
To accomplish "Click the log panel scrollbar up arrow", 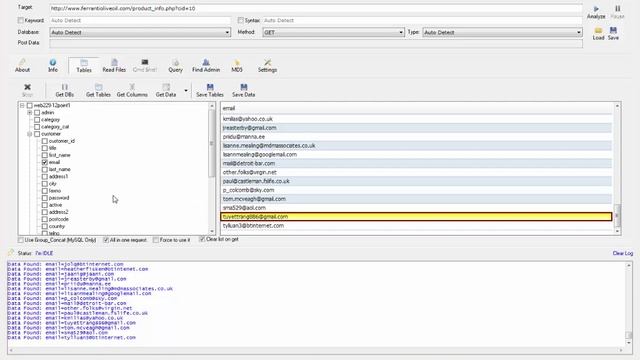I will 629,265.
